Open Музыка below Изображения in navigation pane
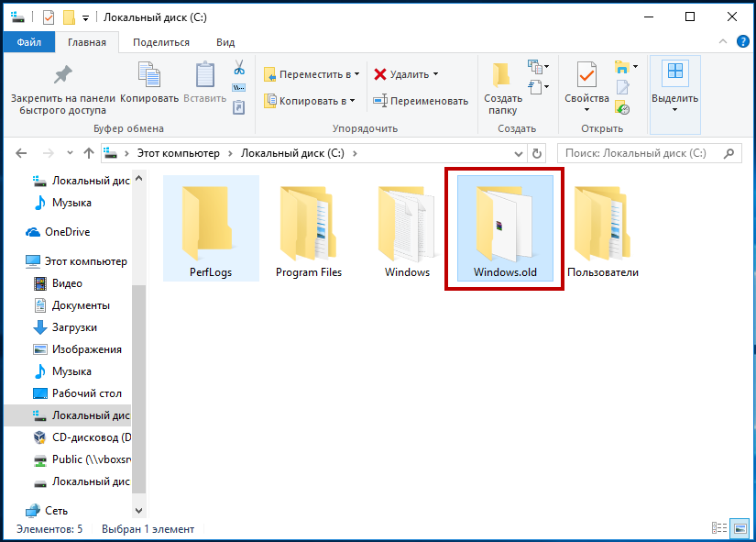Viewport: 756px width, 542px height. click(x=71, y=371)
